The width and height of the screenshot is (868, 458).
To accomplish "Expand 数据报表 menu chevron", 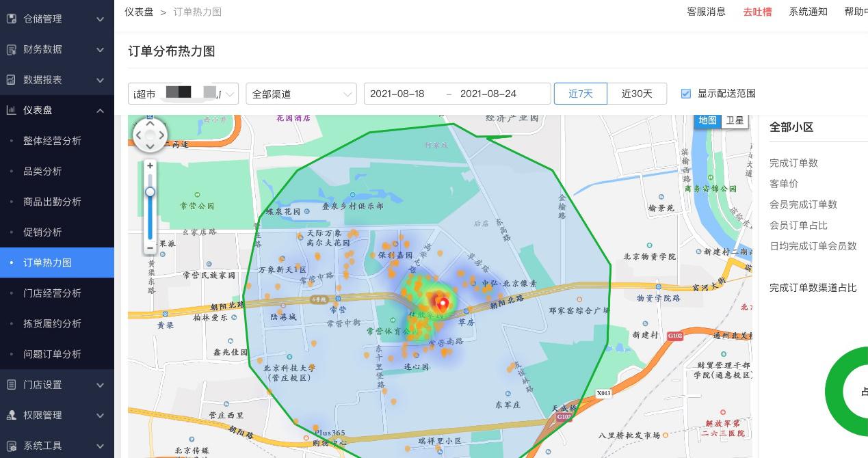I will (100, 80).
